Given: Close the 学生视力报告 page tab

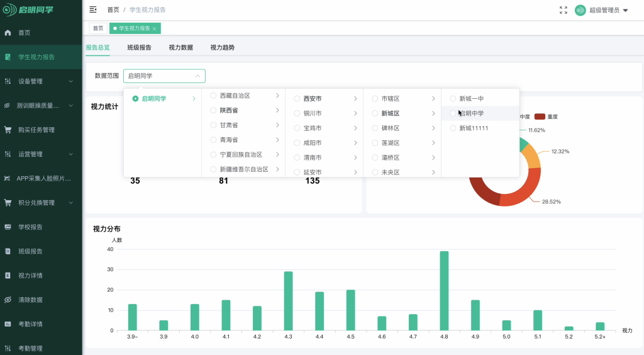Looking at the screenshot, I should 154,28.
